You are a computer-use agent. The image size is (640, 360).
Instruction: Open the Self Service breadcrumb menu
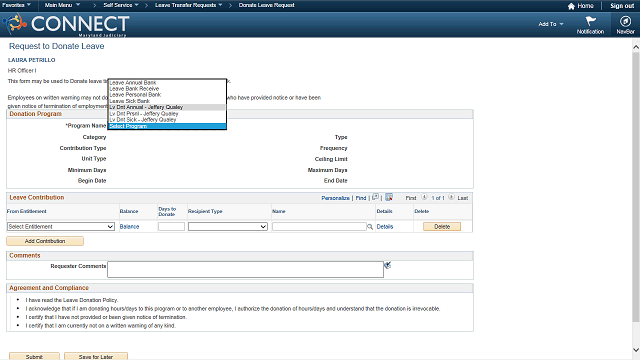(x=121, y=5)
